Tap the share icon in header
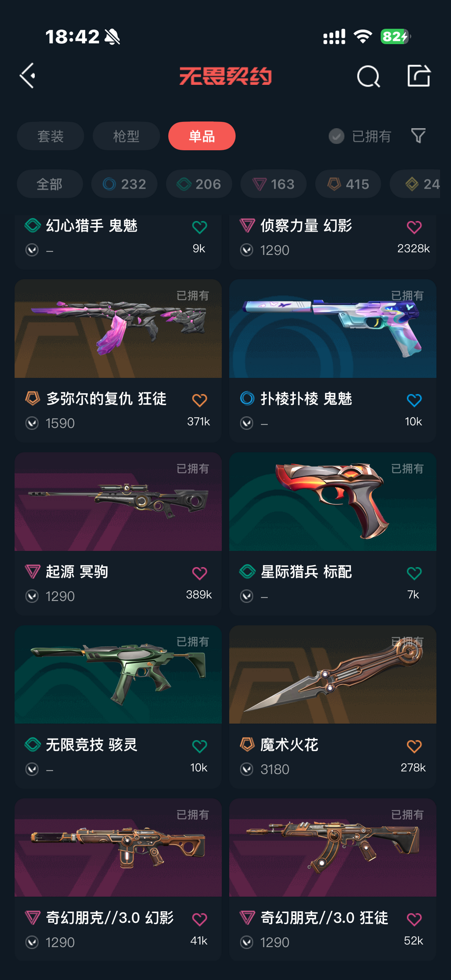 click(419, 76)
